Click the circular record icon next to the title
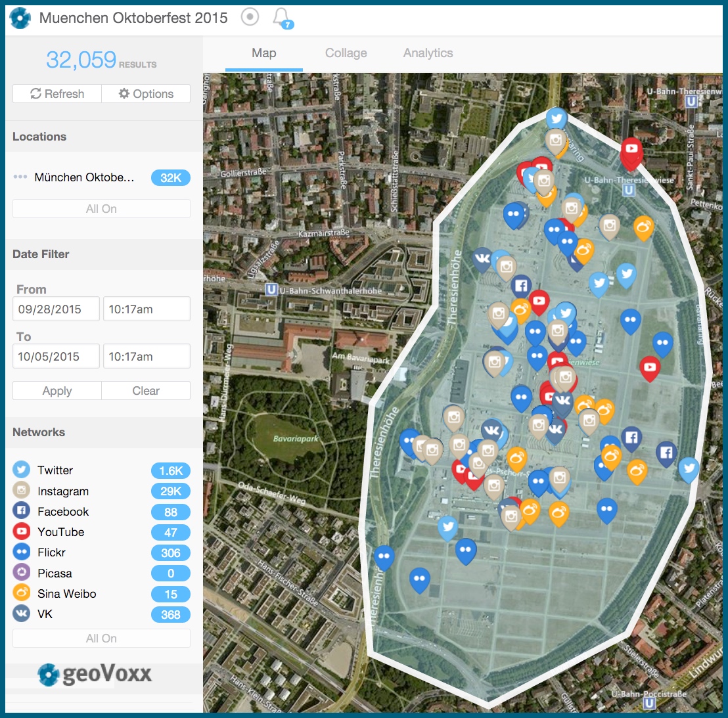Screen dimensions: 728x718 250,18
